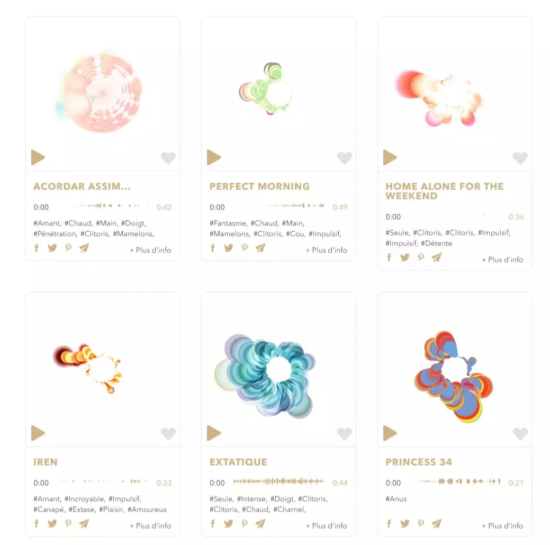Screen dimensions: 550x545
Task: Select the blue Extatique artwork thumbnail
Action: [x=265, y=375]
